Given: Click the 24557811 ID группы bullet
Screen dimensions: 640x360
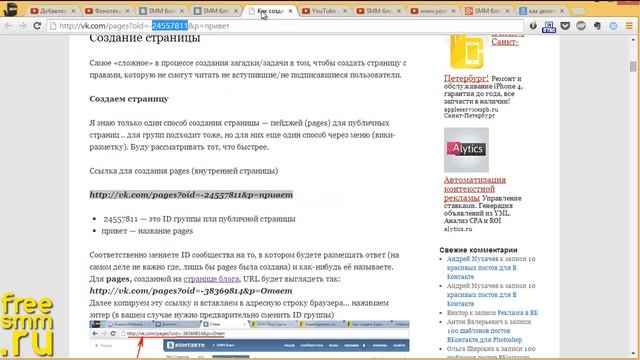Looking at the screenshot, I should [x=199, y=219].
